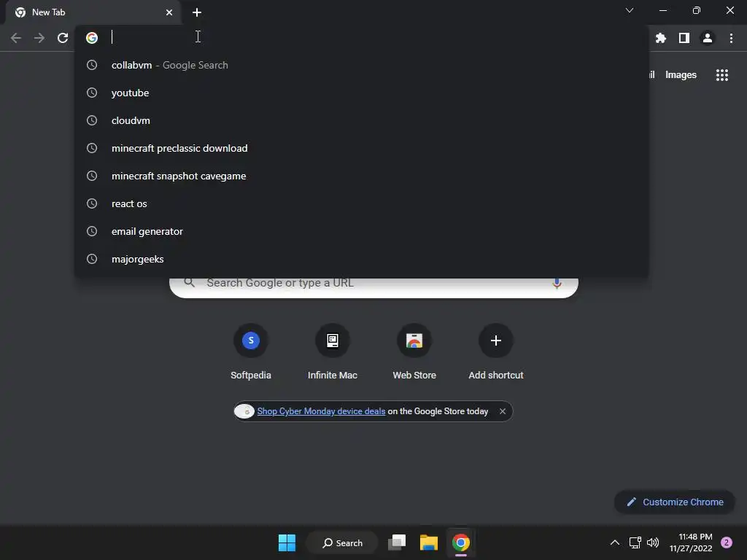Click the Google icon in address bar
This screenshot has height=560, width=747.
(x=92, y=38)
